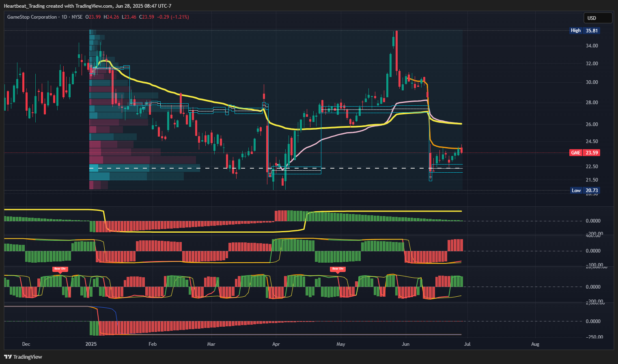Click the Jun label on time axis
The image size is (618, 364).
405,344
